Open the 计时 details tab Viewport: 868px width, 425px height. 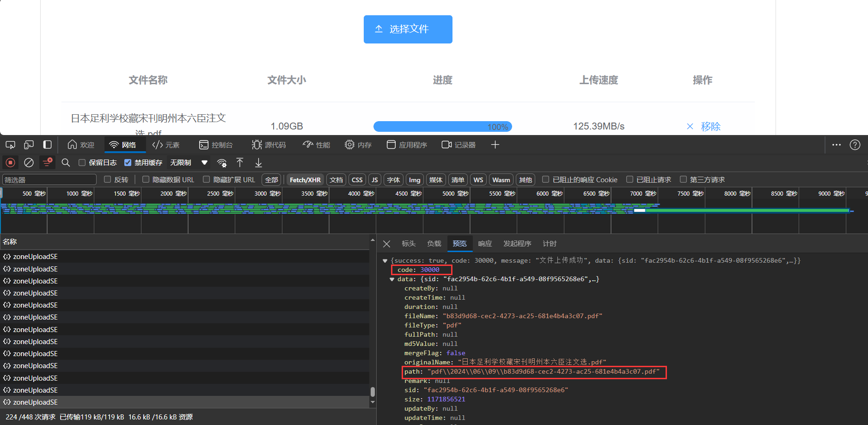[x=550, y=244]
